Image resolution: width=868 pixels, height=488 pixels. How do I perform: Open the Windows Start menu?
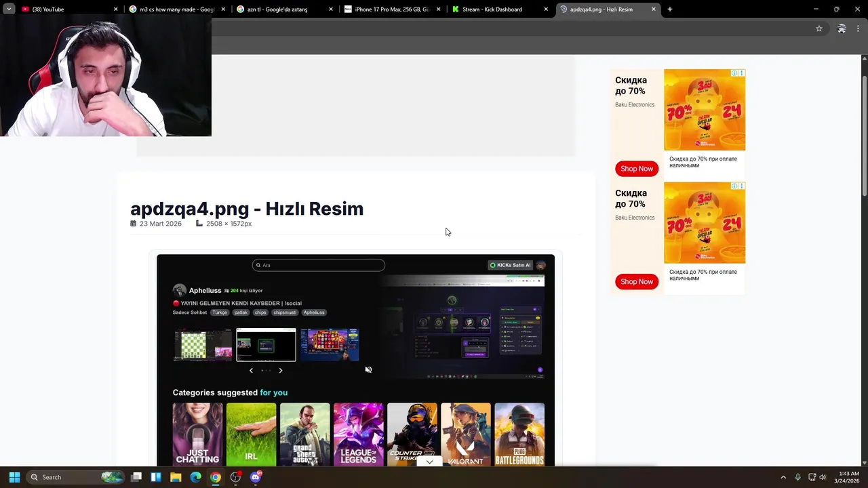click(x=14, y=477)
